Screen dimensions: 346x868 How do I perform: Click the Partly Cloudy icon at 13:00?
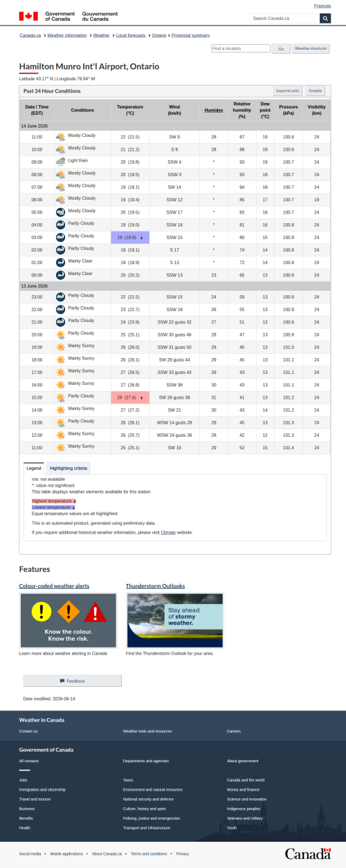tap(61, 422)
